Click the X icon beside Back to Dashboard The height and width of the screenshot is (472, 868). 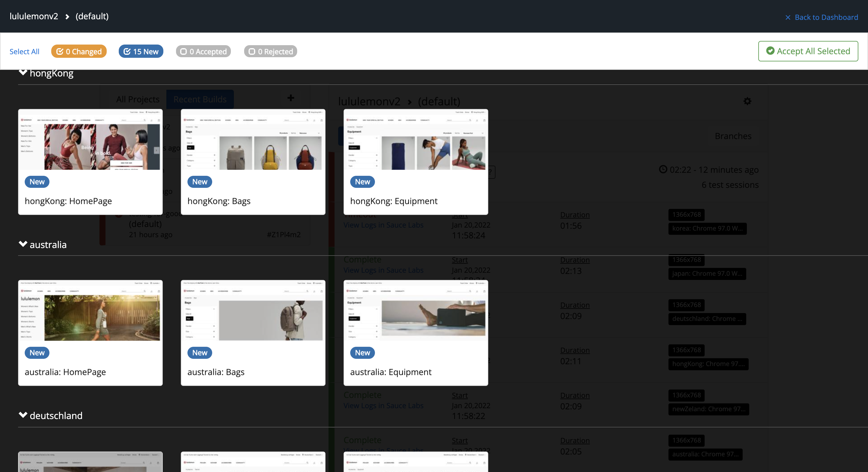click(x=788, y=17)
